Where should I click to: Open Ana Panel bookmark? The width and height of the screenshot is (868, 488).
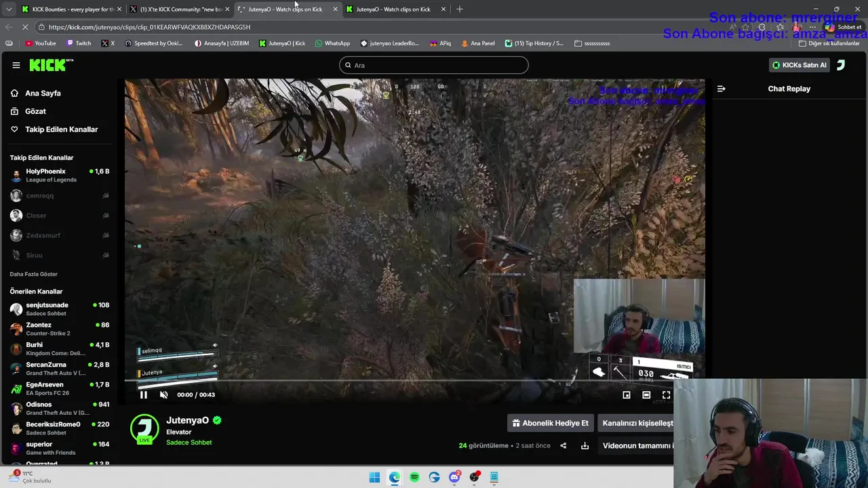(478, 43)
